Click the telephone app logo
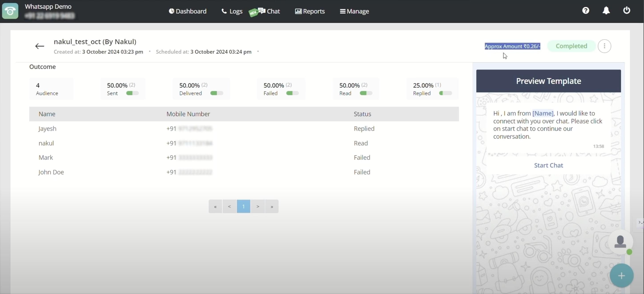 pos(10,11)
